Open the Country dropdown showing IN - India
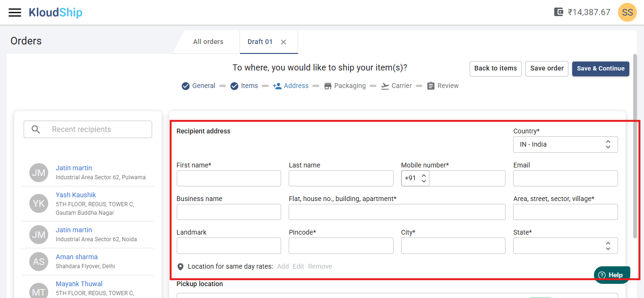Viewport: 644px width, 298px height. pyautogui.click(x=565, y=145)
